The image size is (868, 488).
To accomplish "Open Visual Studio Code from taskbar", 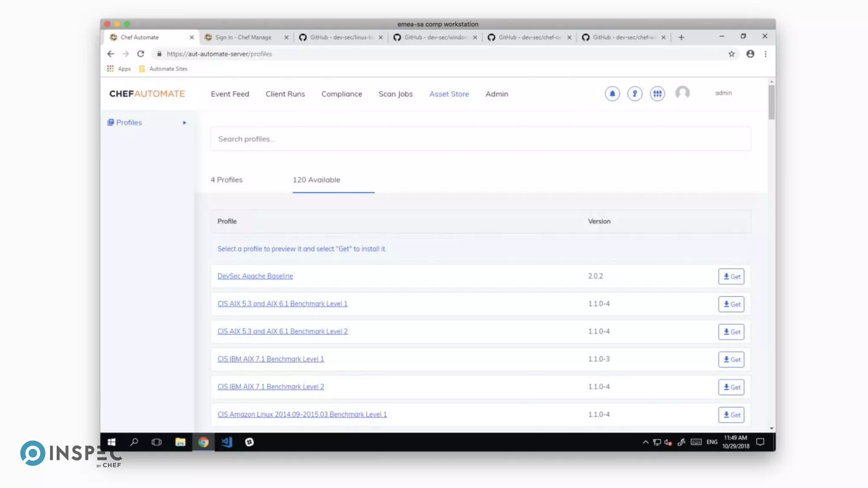I will point(226,442).
